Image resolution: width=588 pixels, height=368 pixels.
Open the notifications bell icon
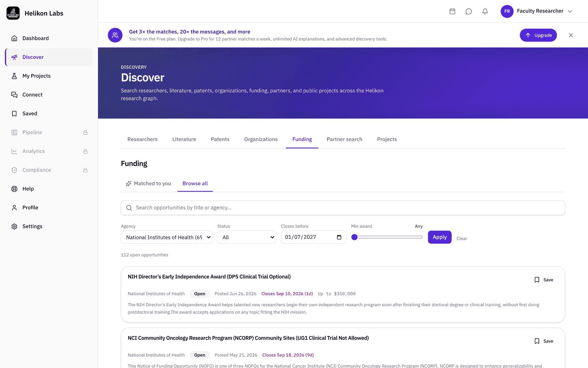(485, 11)
